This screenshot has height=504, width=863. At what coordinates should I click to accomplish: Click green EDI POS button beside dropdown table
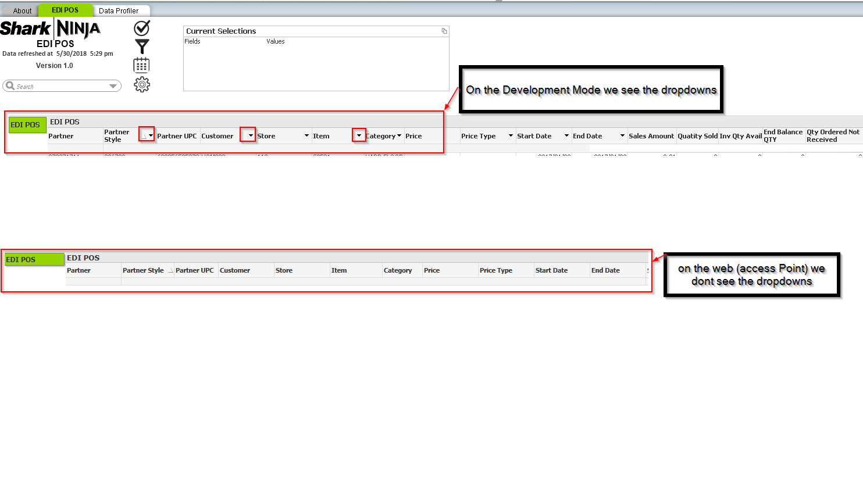[x=27, y=124]
